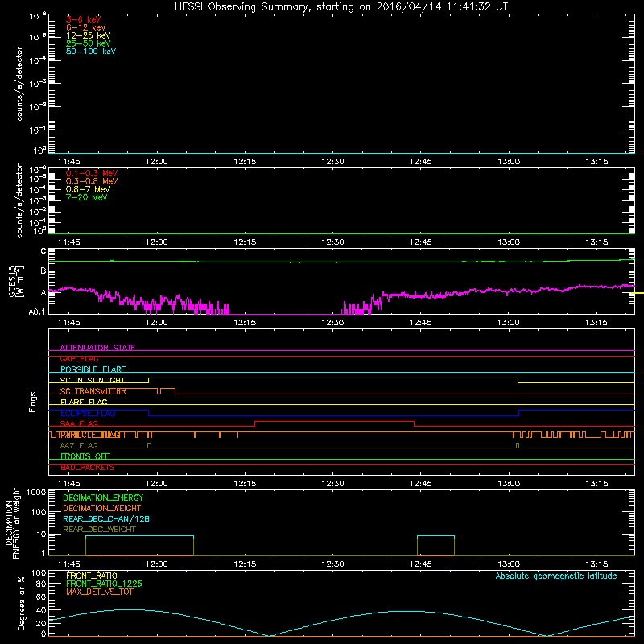This screenshot has width=644, height=644.
Task: Click the 0.8-7 MeV legend entry
Action: point(88,189)
